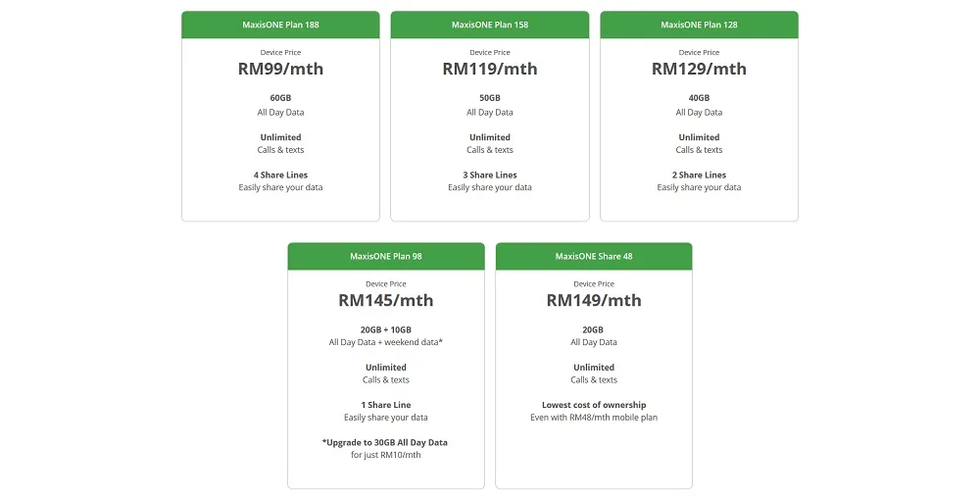Click 'Calls & texts' in Share 48 card
Viewport: 980px width, 497px height.
pos(594,380)
